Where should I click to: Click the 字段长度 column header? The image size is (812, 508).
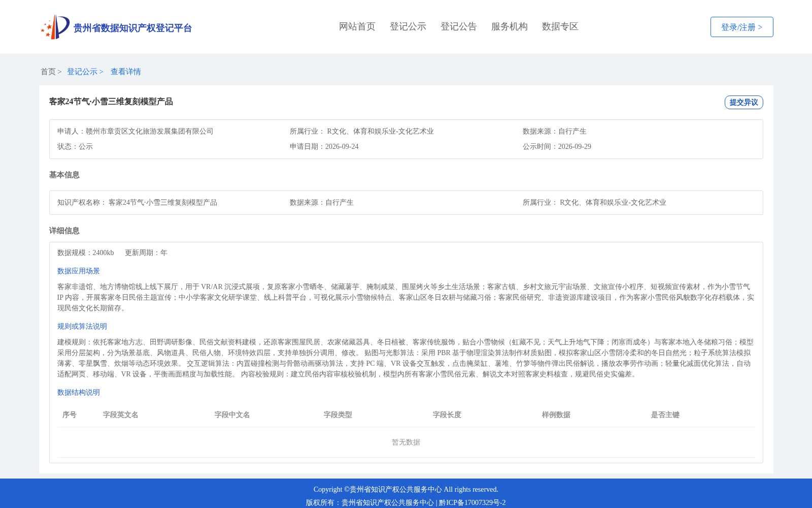tap(447, 415)
